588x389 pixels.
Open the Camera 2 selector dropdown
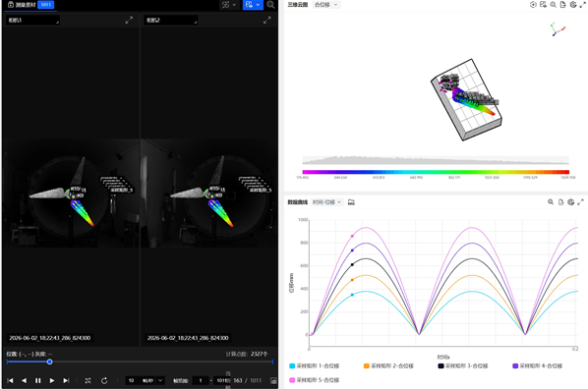(x=171, y=21)
